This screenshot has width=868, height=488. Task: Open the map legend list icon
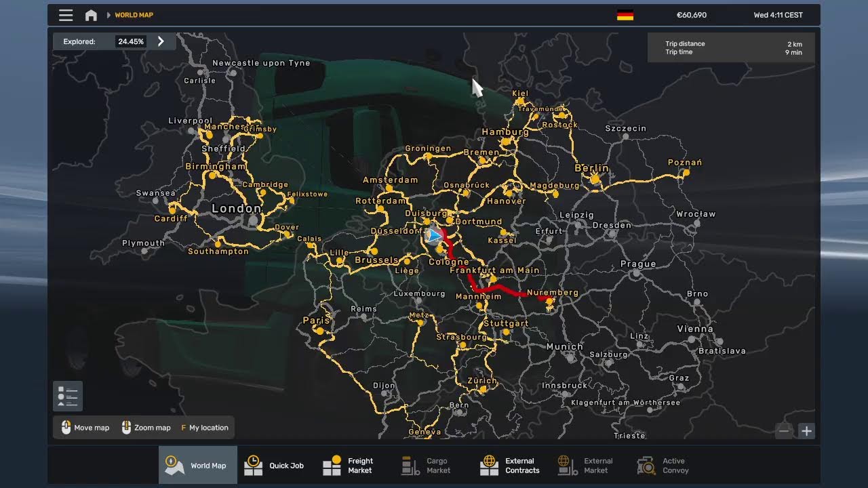point(68,396)
